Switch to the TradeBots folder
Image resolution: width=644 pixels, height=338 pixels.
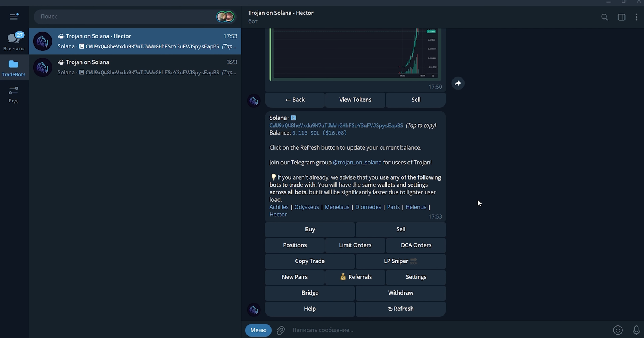tap(14, 68)
